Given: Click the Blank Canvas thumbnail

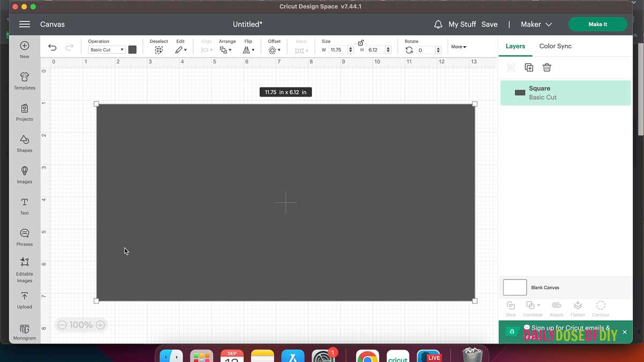Looking at the screenshot, I should pyautogui.click(x=515, y=287).
